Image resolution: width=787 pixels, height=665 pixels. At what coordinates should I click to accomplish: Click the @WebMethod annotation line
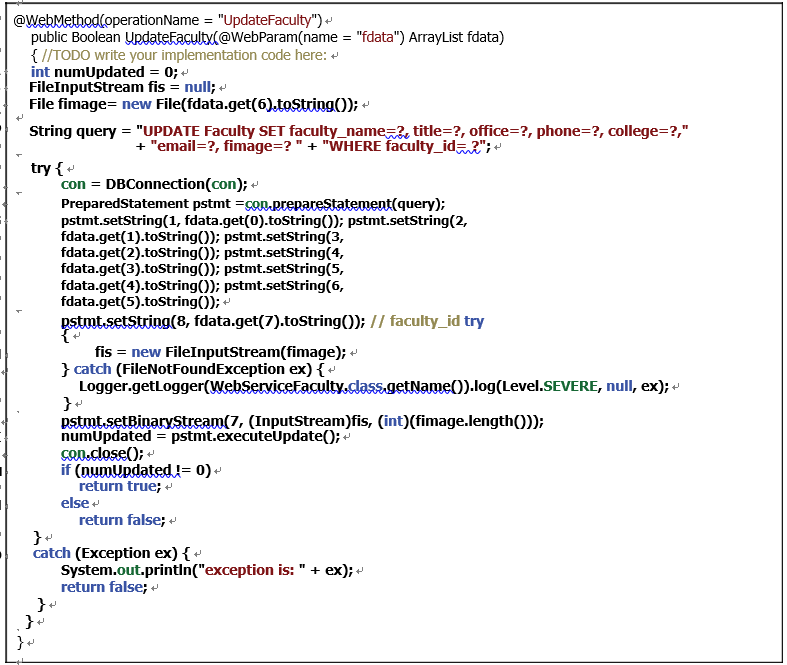click(168, 21)
